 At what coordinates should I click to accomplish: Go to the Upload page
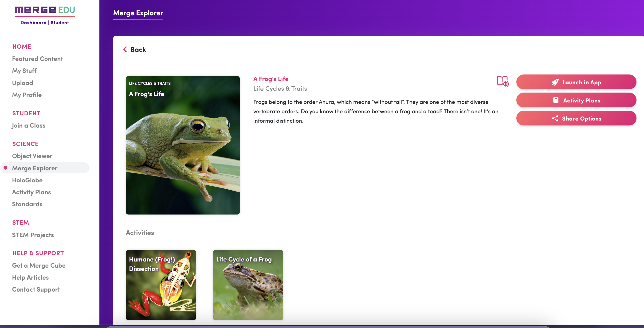[x=23, y=83]
